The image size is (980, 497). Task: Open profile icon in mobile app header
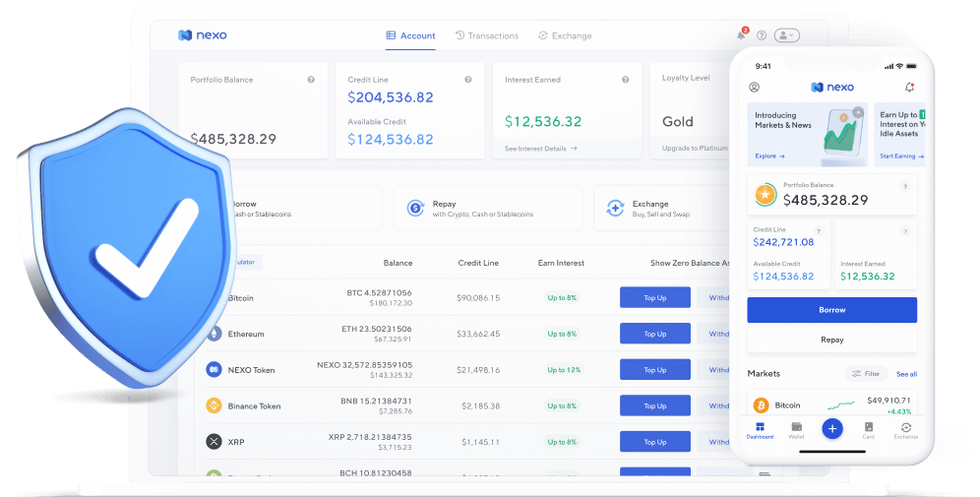(755, 88)
